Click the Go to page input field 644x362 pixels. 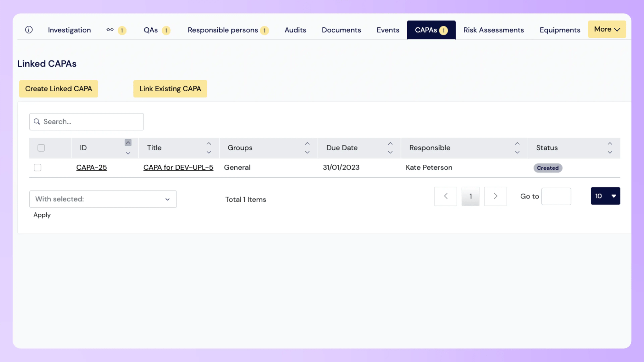(x=556, y=196)
